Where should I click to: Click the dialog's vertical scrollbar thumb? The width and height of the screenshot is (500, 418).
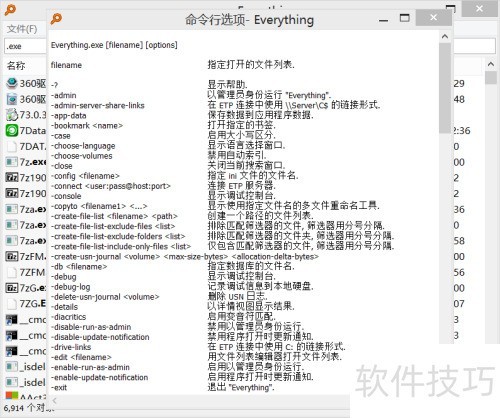pos(445,88)
